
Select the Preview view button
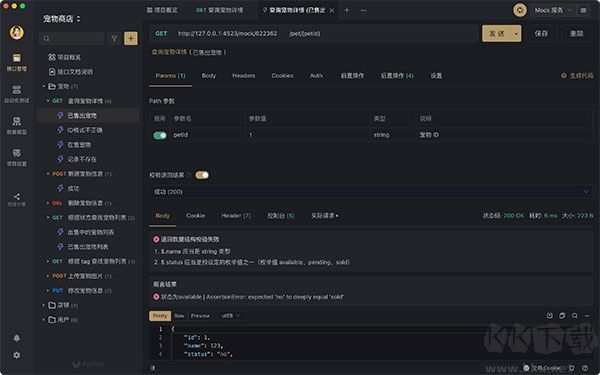(x=200, y=316)
